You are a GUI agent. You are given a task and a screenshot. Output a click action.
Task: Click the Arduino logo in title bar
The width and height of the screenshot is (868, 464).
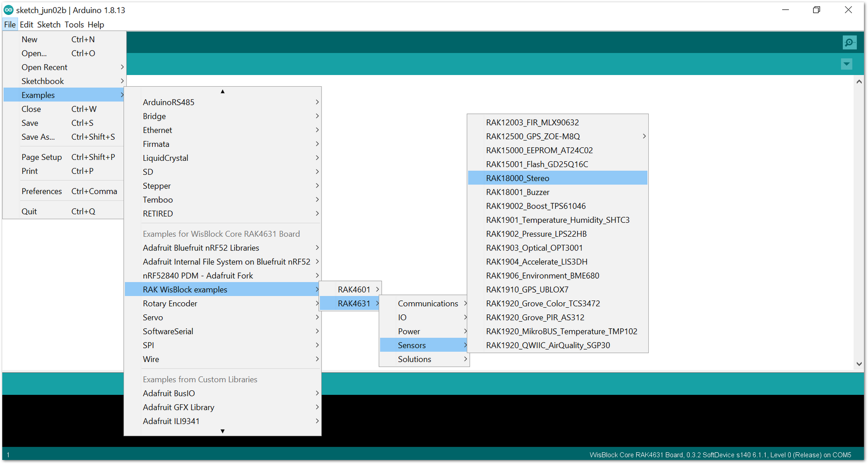(8, 10)
